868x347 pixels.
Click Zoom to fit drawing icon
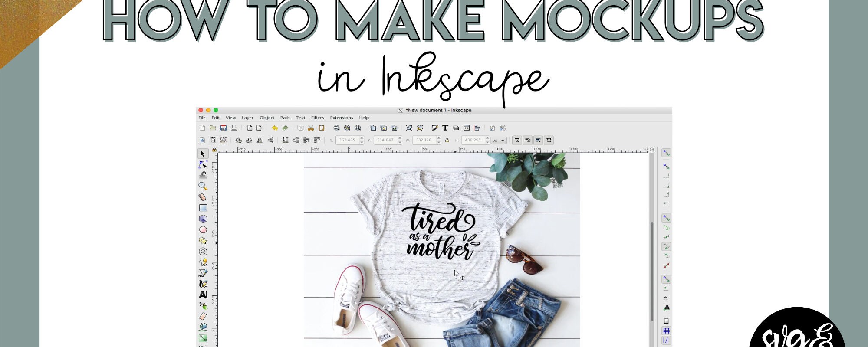point(347,128)
